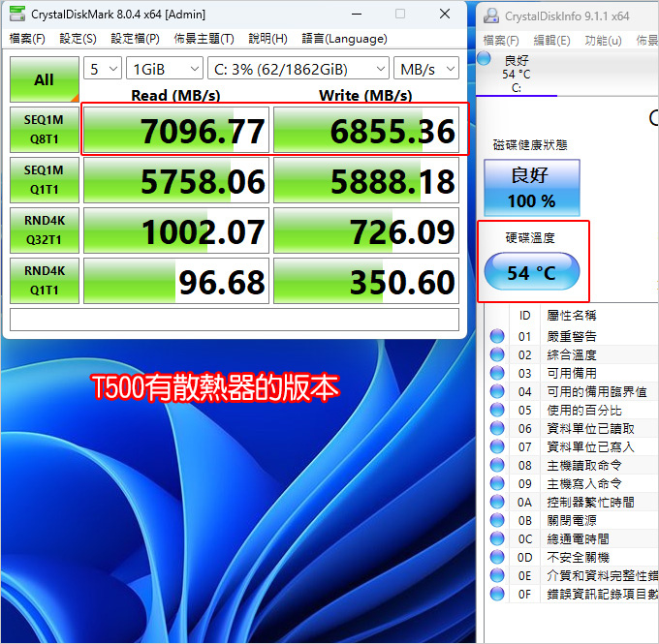This screenshot has width=659, height=644.
Task: Open CrystalDiskInfo 編輯(E) menu
Action: (x=551, y=41)
